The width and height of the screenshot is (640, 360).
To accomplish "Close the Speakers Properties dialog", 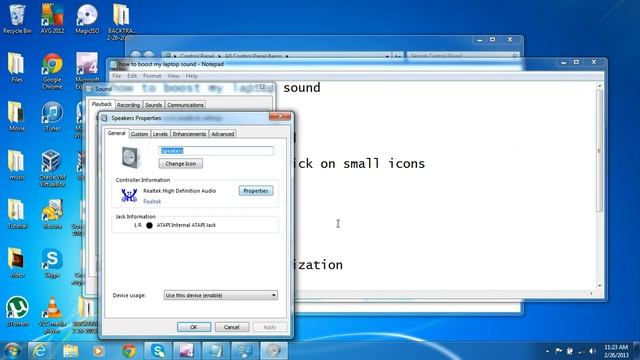I will [280, 116].
